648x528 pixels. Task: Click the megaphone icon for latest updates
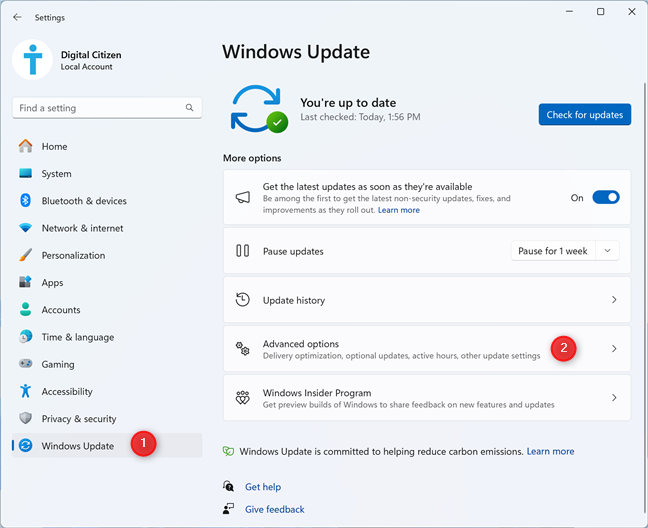click(243, 197)
